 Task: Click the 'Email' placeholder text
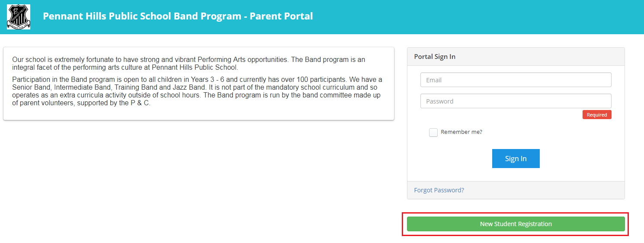434,80
